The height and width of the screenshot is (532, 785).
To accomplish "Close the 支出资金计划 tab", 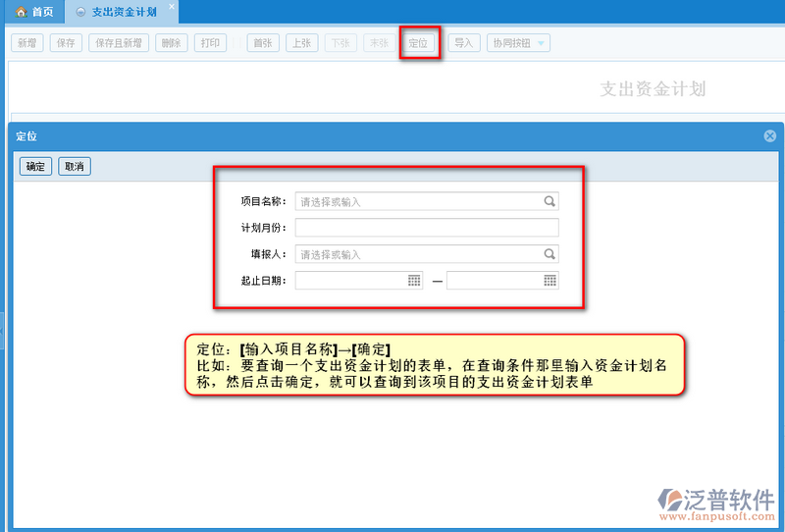I will [172, 7].
